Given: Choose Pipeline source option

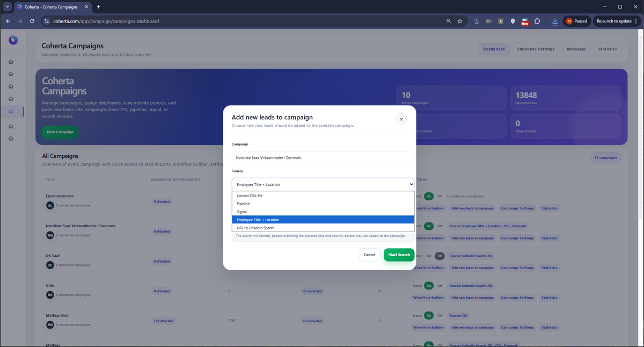Looking at the screenshot, I should click(323, 204).
